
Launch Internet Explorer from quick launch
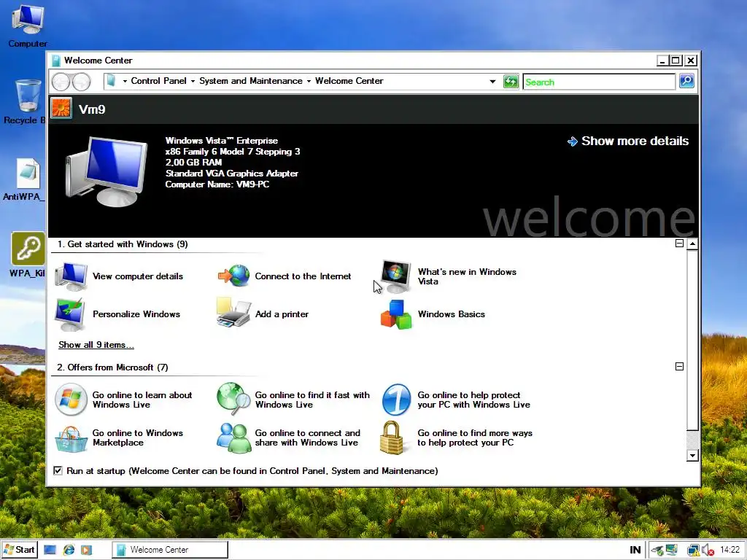point(69,550)
